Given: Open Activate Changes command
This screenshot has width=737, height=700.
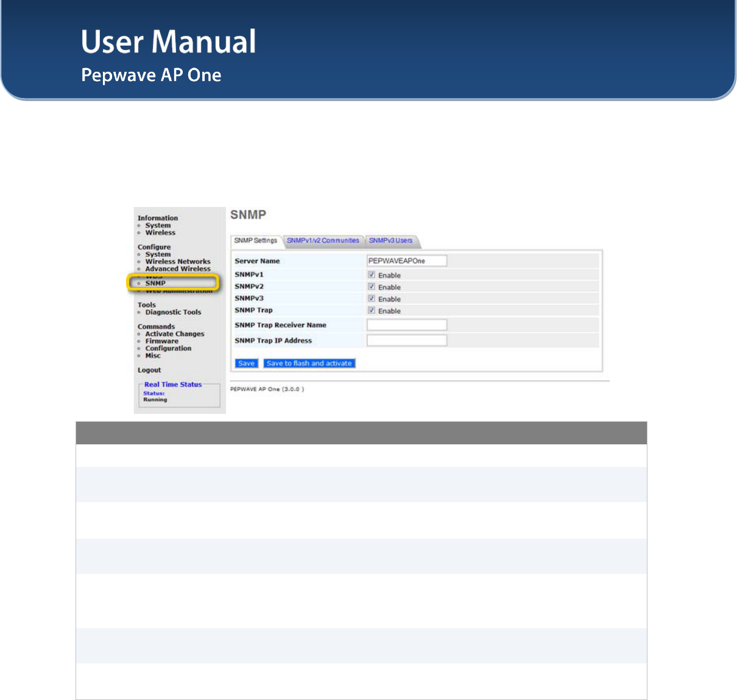Looking at the screenshot, I should [175, 334].
